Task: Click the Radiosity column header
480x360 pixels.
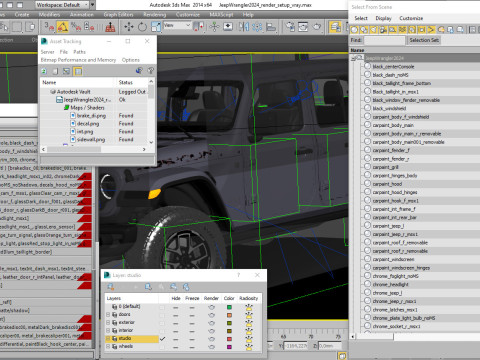Action: click(249, 298)
